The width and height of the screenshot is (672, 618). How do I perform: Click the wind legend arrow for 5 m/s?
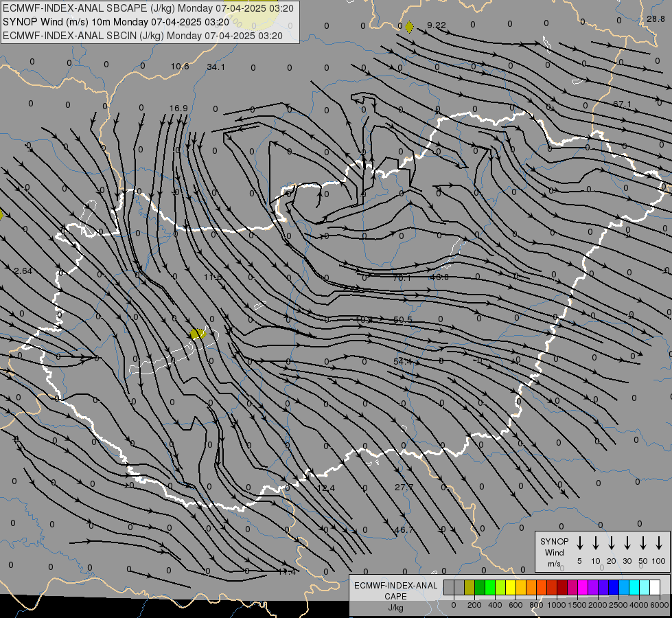click(x=580, y=543)
